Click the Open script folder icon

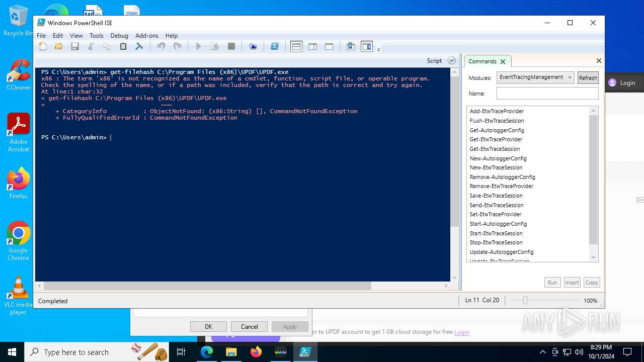click(59, 46)
